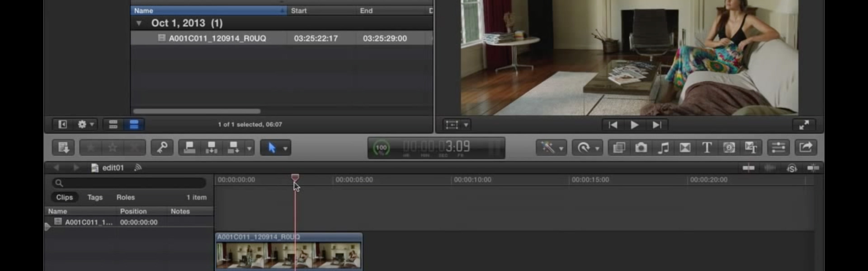Show the Photos browser camera icon
868x271 pixels.
641,148
